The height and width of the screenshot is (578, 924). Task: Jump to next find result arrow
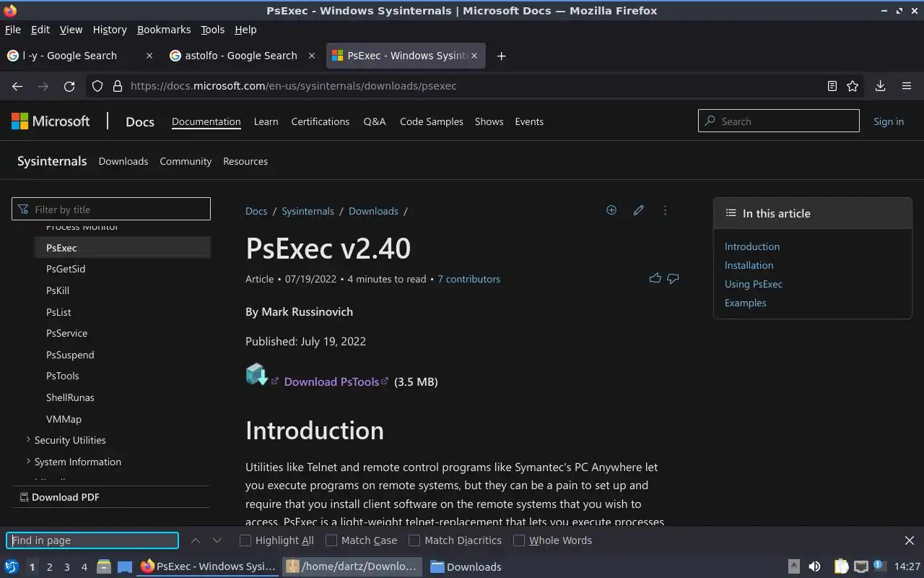point(217,540)
